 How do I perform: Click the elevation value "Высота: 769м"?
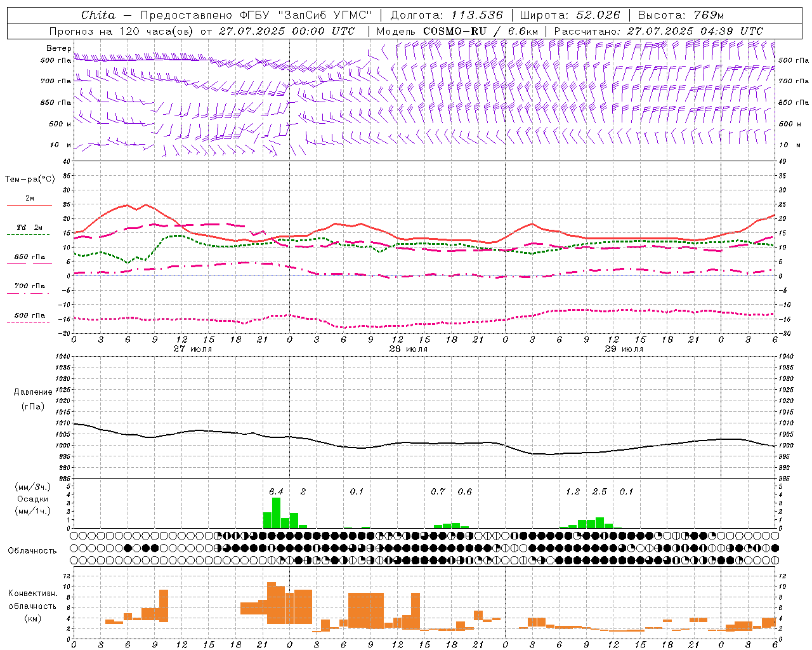point(681,15)
